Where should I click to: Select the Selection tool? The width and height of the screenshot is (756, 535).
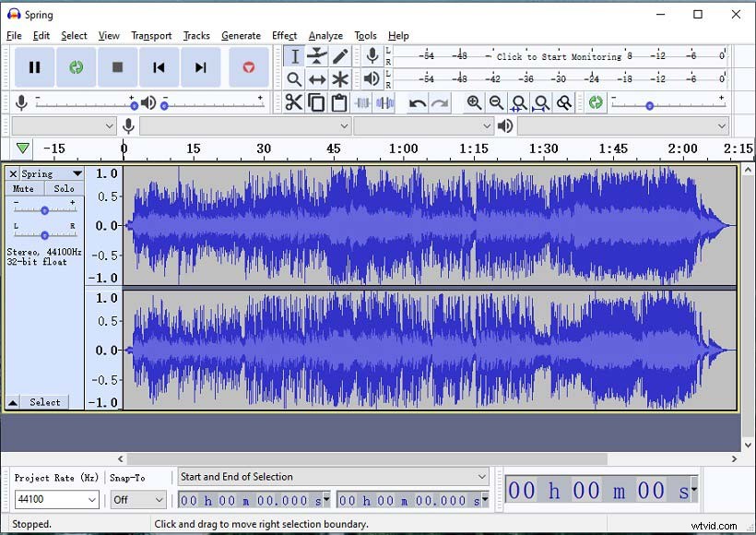[x=294, y=55]
